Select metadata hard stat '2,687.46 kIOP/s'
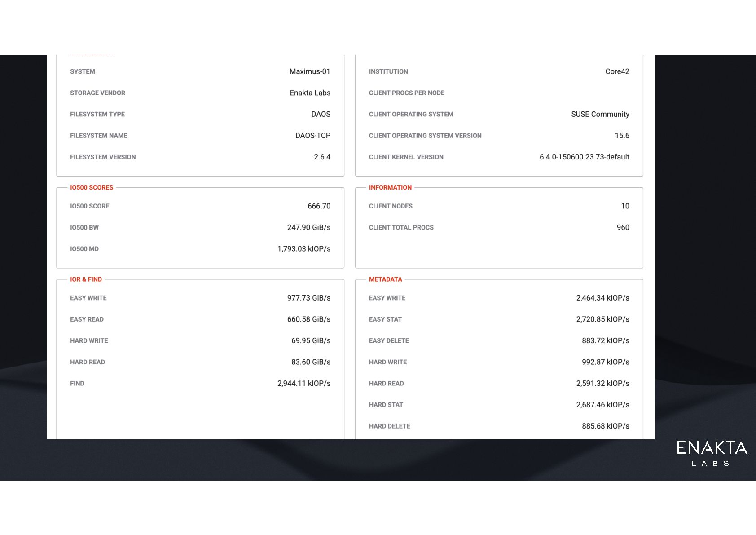 click(603, 405)
